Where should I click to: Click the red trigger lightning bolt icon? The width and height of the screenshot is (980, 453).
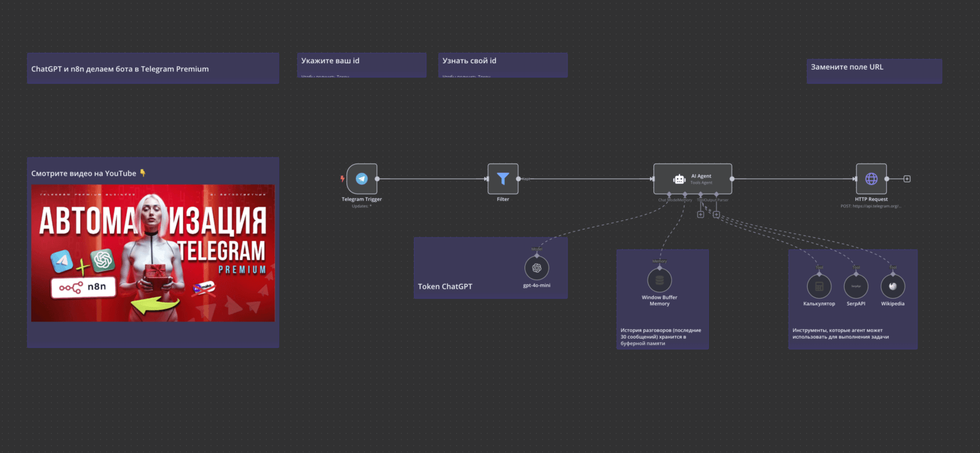[342, 179]
